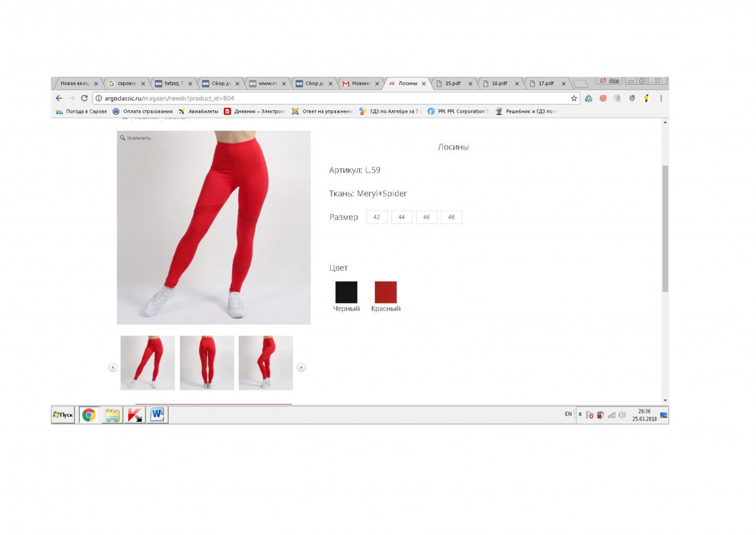
Task: Open the Решебник и ГДЗ bookmark
Action: (x=526, y=111)
